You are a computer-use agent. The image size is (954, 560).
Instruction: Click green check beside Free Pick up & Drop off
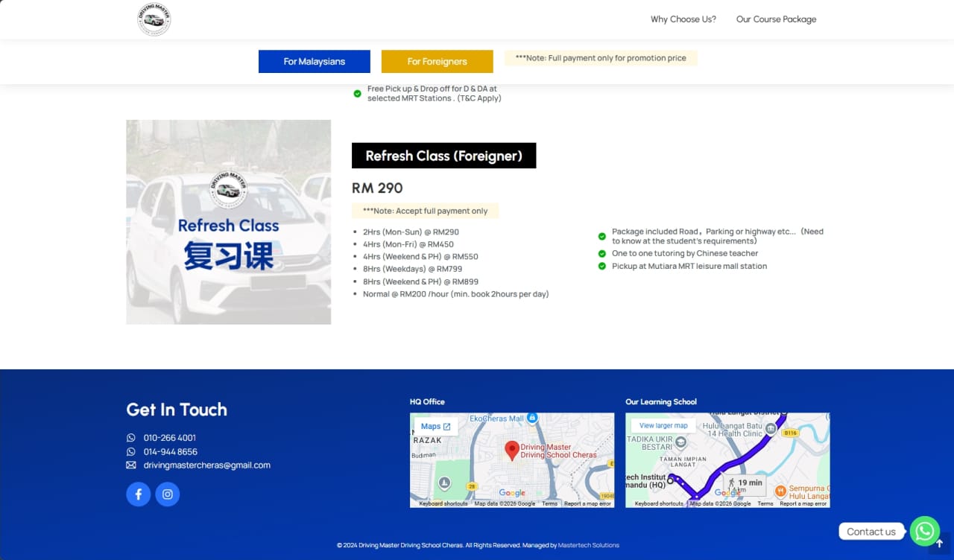point(357,93)
